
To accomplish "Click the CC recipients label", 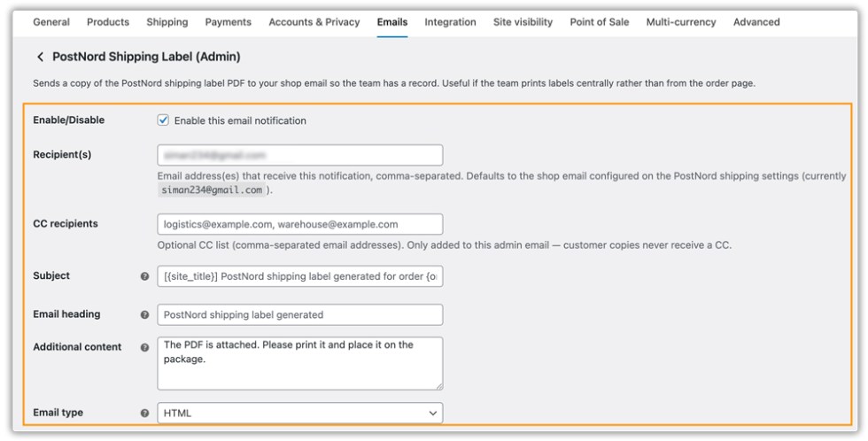I will click(x=66, y=223).
